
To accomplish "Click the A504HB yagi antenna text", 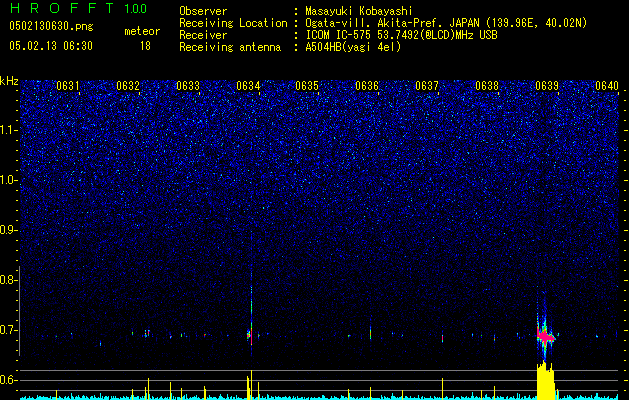I will 353,47.
